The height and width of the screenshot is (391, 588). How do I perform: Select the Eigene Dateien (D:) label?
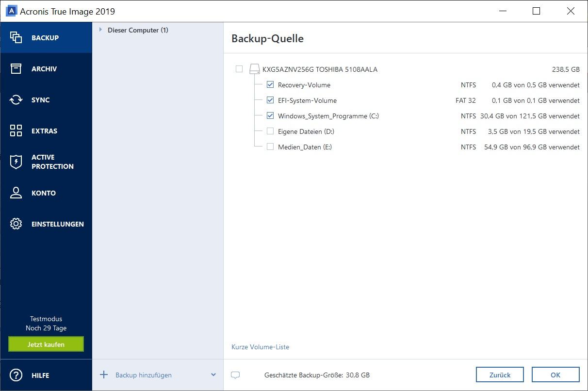(306, 131)
